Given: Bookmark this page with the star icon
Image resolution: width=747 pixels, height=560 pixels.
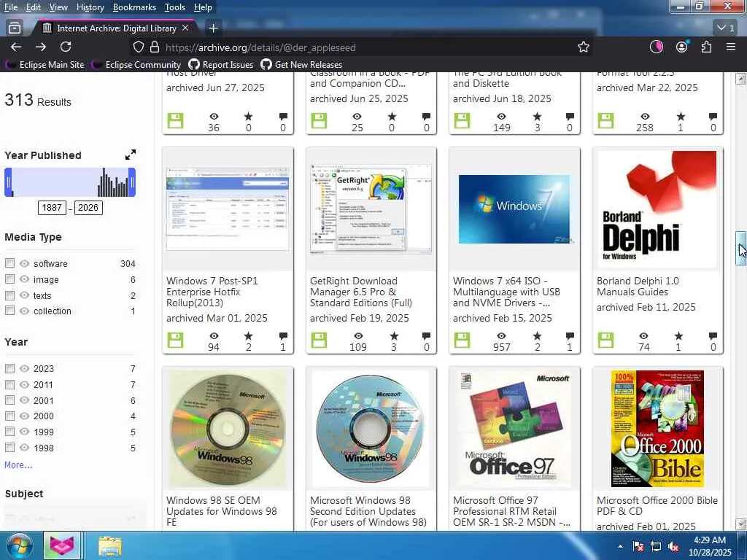Looking at the screenshot, I should coord(583,47).
